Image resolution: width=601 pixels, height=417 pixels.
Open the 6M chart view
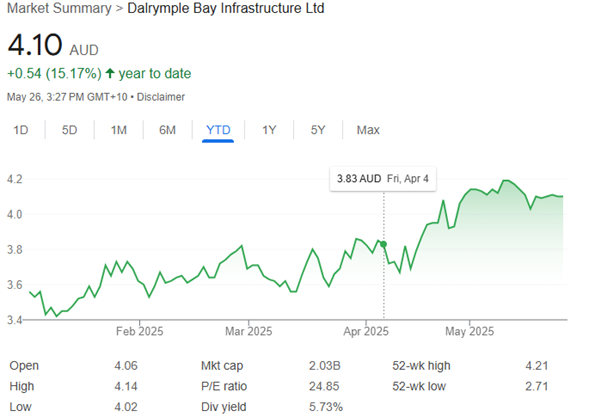(x=167, y=130)
